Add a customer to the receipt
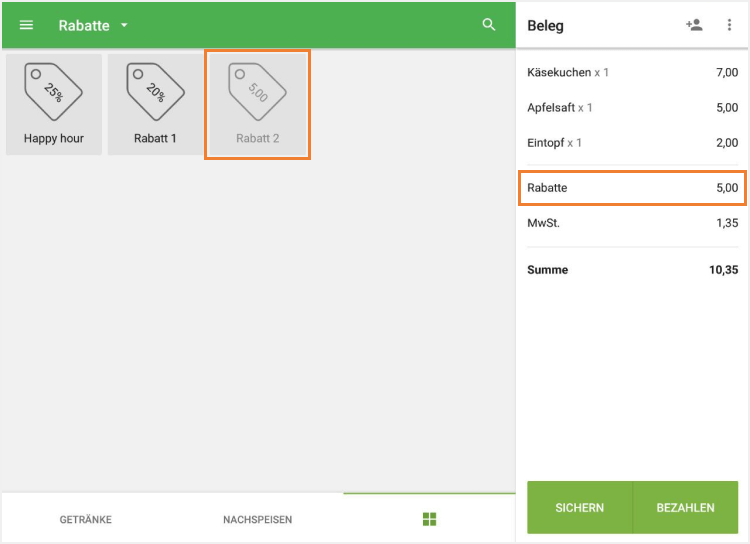The image size is (750, 544). pos(694,25)
